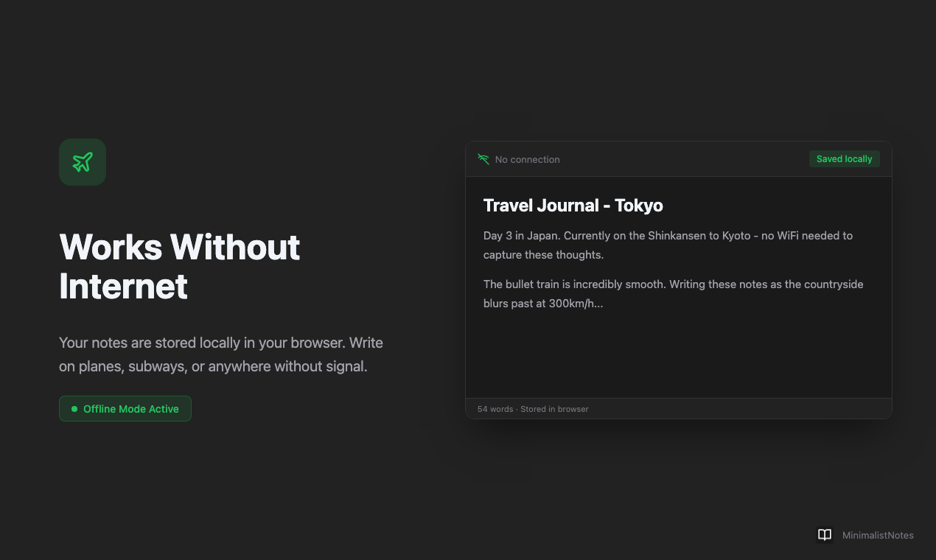Click the 54 words counter
This screenshot has height=560, width=936.
(x=495, y=409)
